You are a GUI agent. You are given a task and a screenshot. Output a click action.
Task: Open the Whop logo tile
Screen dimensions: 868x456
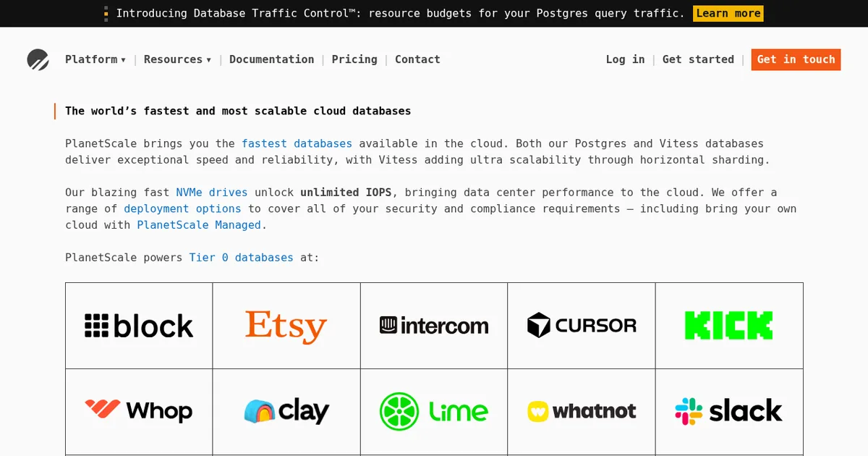click(x=139, y=411)
